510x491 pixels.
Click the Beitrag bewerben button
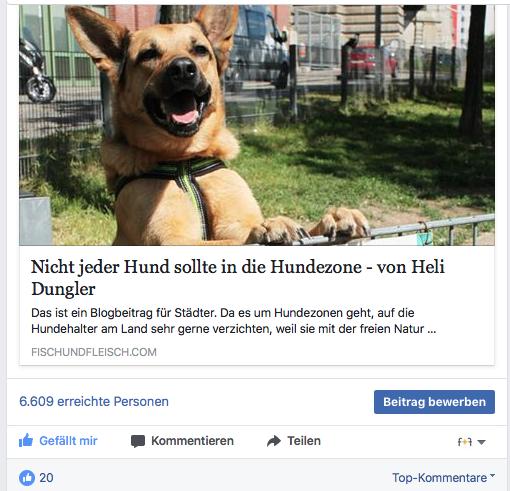[x=434, y=402]
